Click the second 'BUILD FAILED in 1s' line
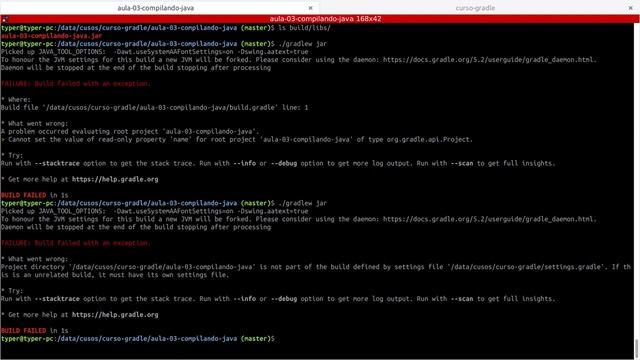This screenshot has width=640, height=360. click(x=35, y=331)
